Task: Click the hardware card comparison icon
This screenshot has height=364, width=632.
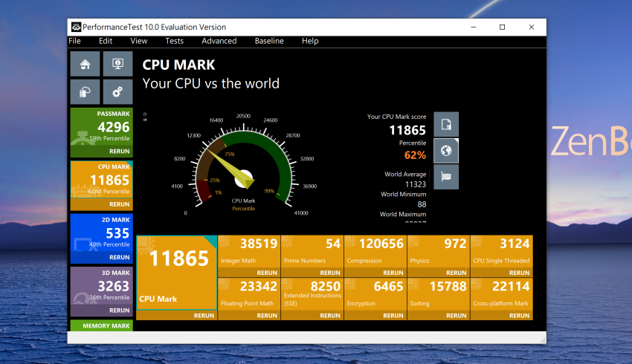Action: pos(446,176)
